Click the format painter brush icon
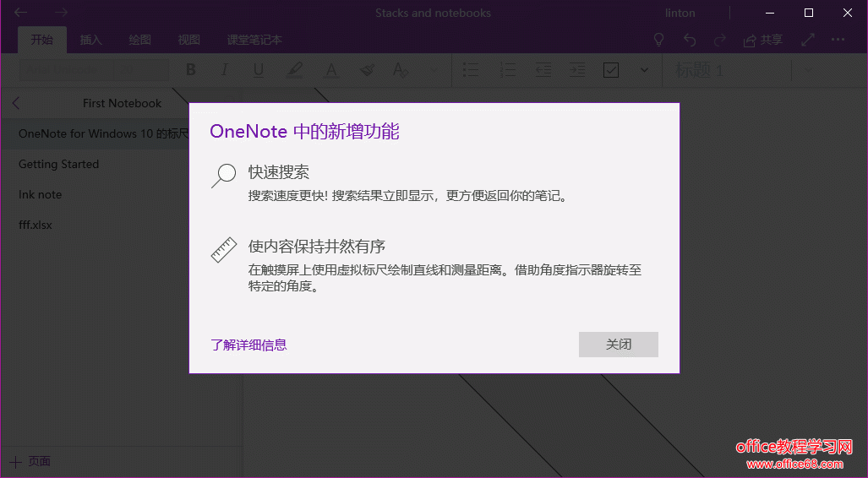 pyautogui.click(x=367, y=70)
